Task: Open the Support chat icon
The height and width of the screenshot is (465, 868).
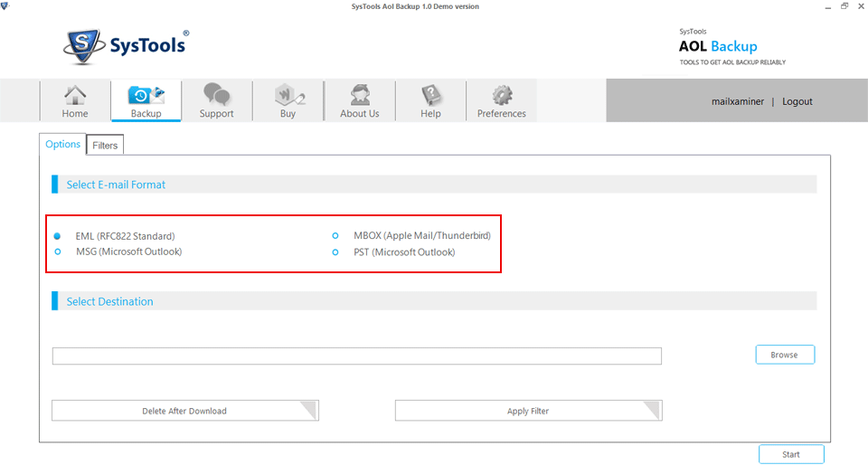Action: coord(216,101)
